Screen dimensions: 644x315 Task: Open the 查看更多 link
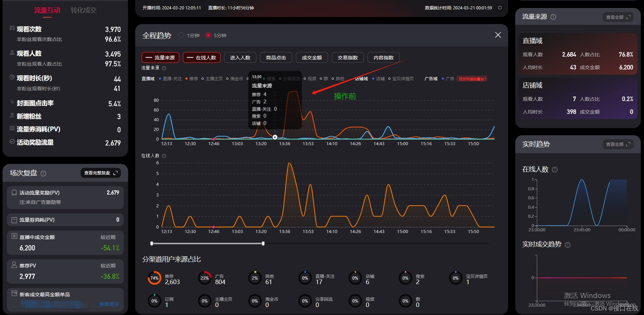click(109, 304)
